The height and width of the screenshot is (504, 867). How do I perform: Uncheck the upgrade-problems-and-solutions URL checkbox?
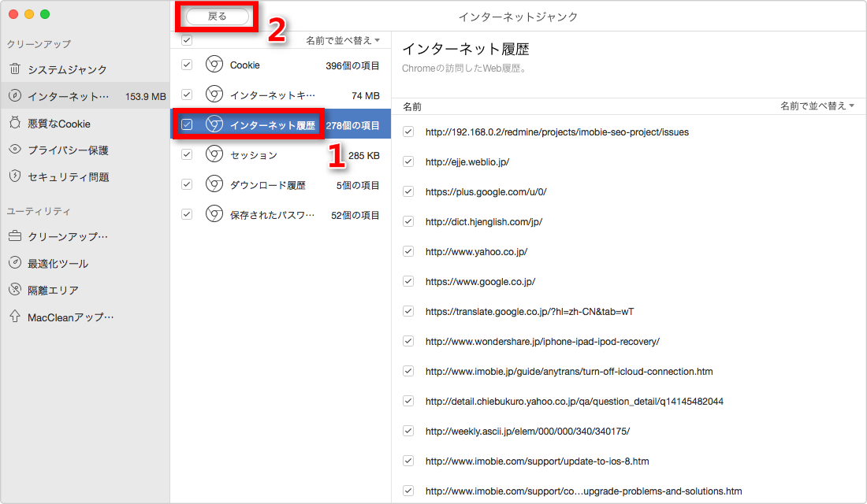point(408,490)
